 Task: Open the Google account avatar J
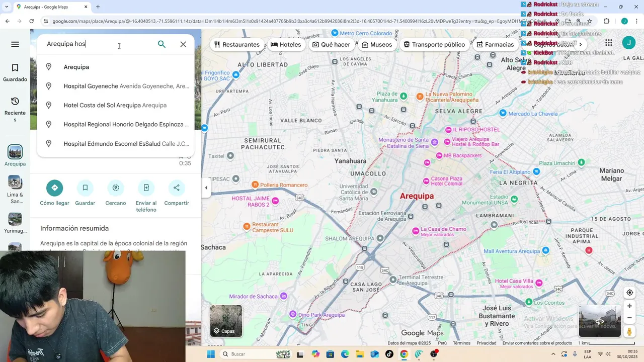pos(628,43)
